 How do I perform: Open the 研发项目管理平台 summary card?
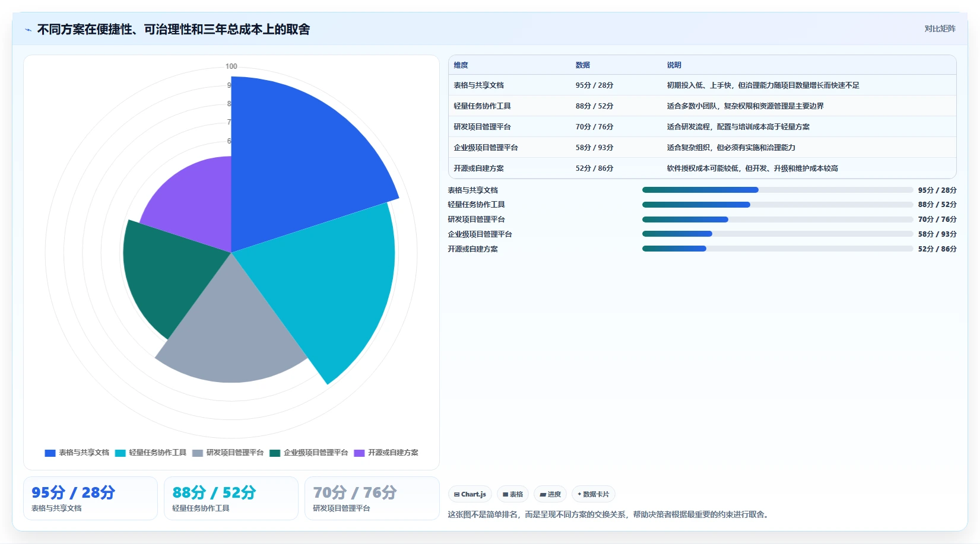point(372,498)
